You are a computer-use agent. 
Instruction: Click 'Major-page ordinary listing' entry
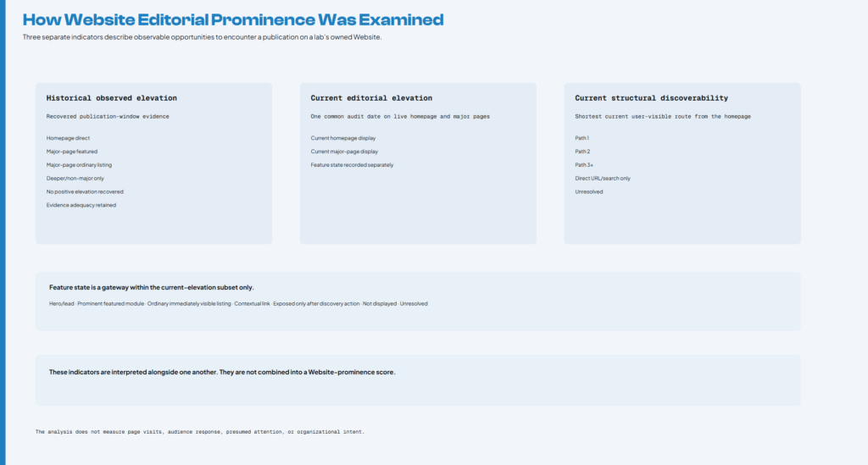(x=79, y=165)
